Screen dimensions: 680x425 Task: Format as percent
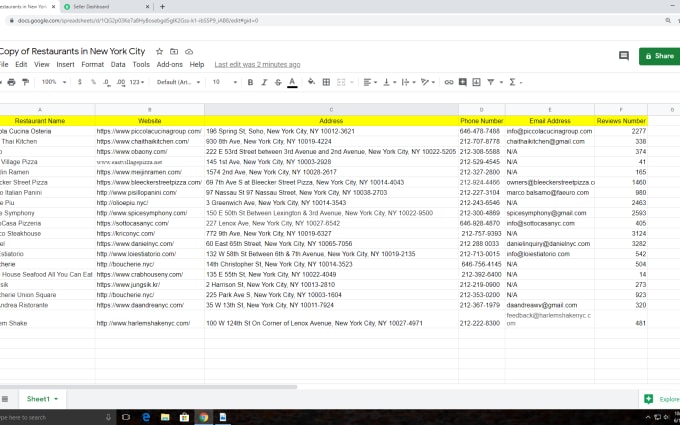tap(93, 82)
